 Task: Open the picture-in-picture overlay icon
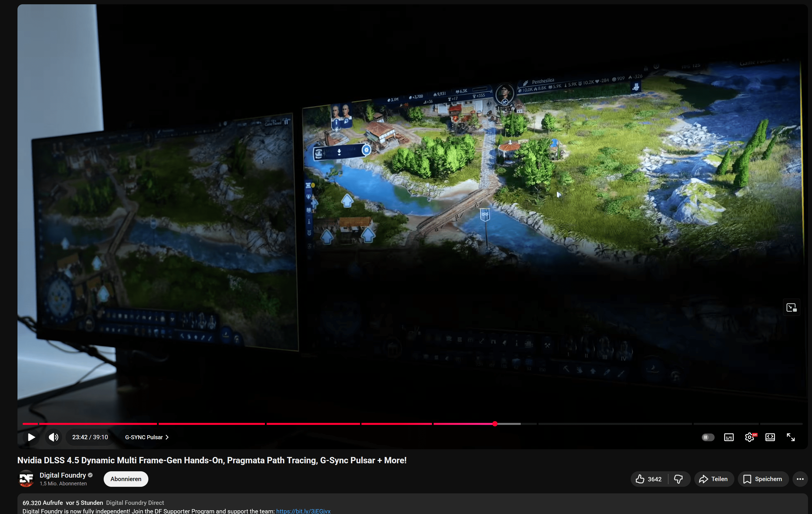coord(791,307)
